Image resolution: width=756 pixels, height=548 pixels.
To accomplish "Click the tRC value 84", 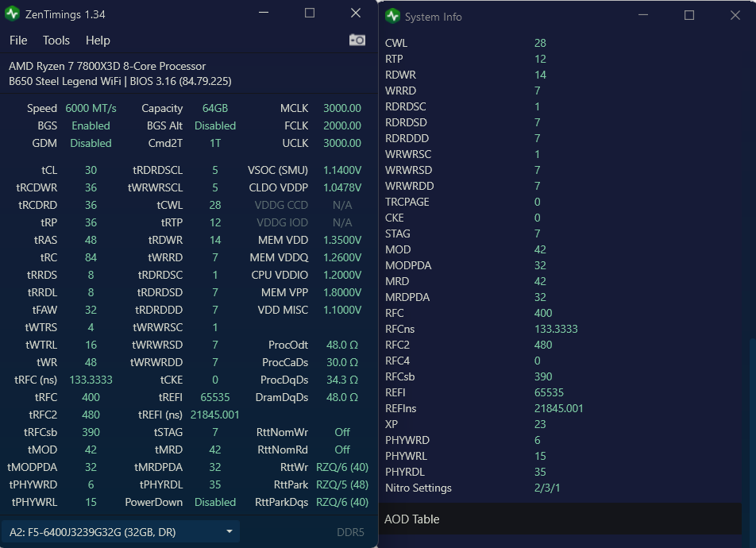I will coord(91,257).
